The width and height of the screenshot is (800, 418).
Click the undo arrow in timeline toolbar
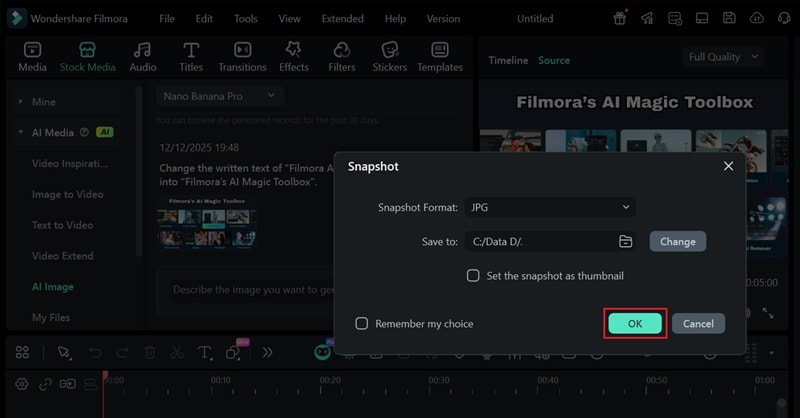coord(95,352)
